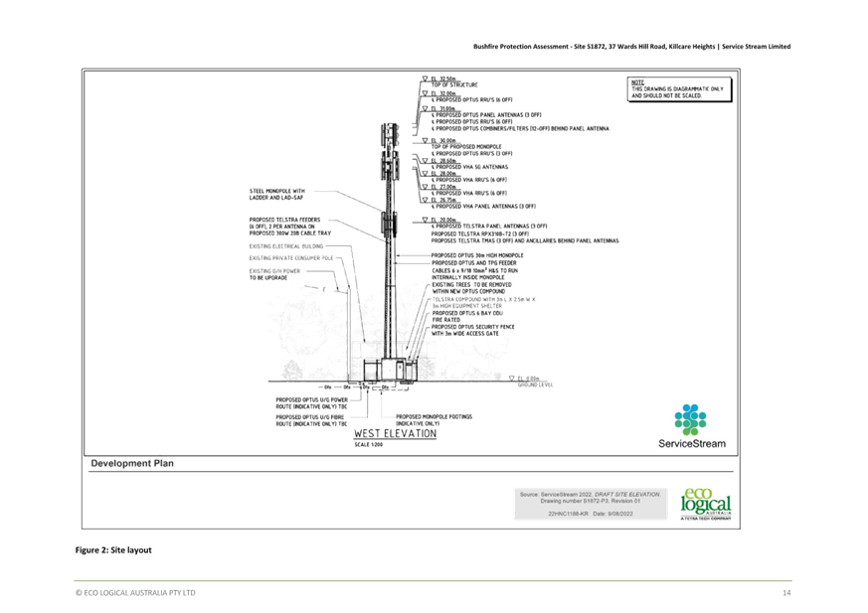Screen dimensions: 868x613
Task: Click 'PROPOSED OPTUS SECURITY FENCE' annotation
Action: [x=473, y=330]
